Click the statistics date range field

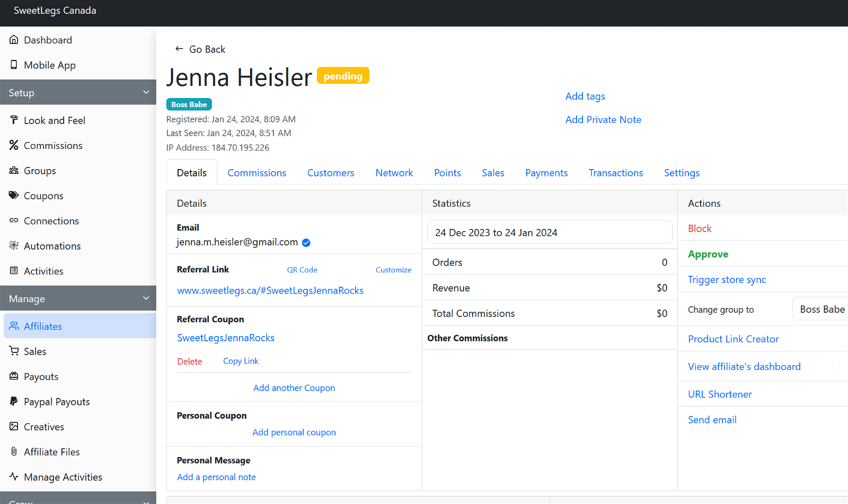point(549,233)
